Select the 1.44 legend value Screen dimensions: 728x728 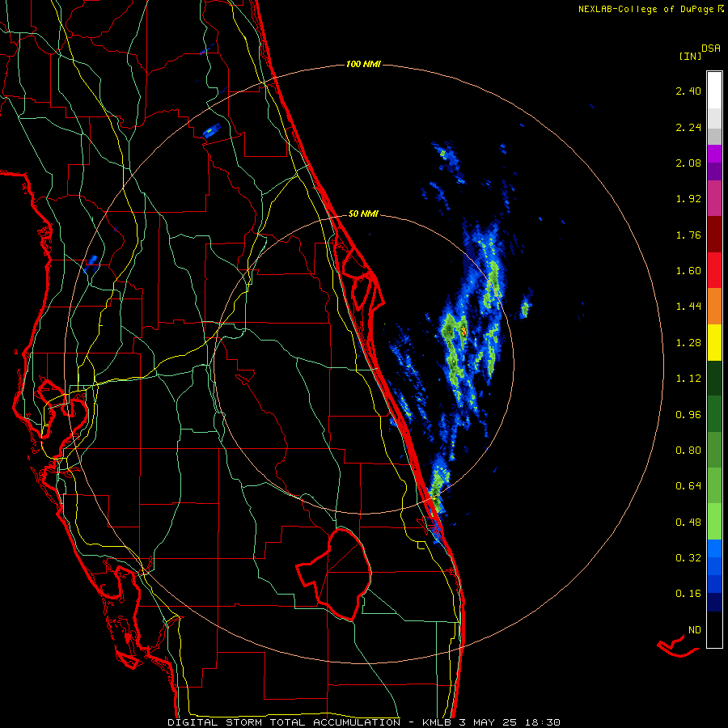coord(688,307)
